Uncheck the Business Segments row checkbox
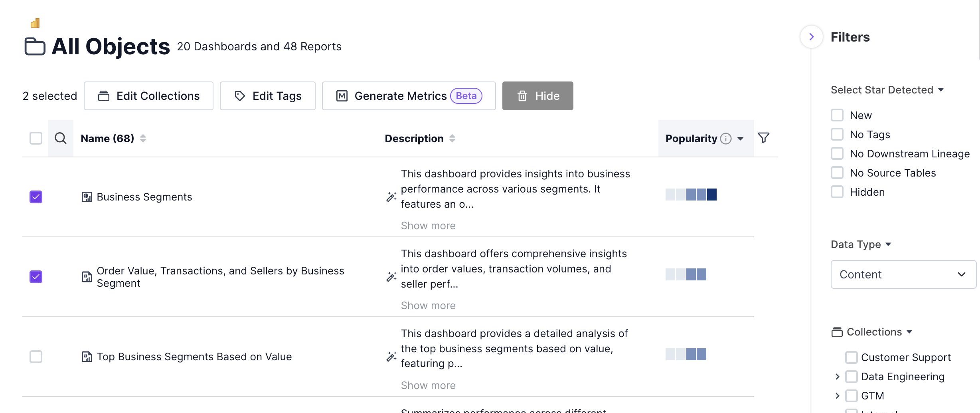The width and height of the screenshot is (980, 413). pos(36,197)
